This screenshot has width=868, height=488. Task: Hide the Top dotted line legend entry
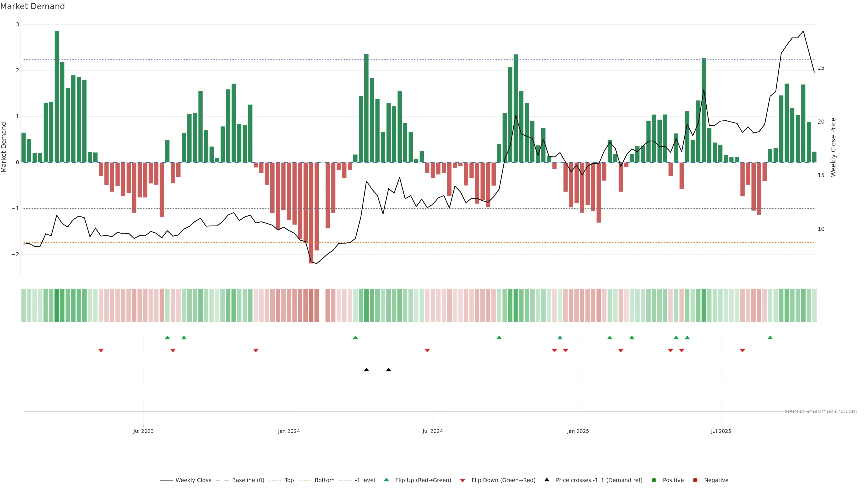point(289,480)
